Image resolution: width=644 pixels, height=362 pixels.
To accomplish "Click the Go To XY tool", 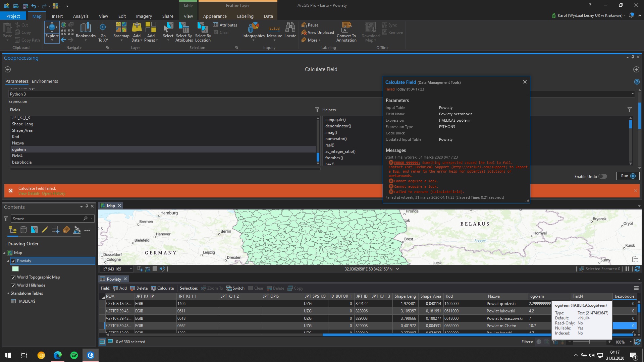I will [x=103, y=32].
